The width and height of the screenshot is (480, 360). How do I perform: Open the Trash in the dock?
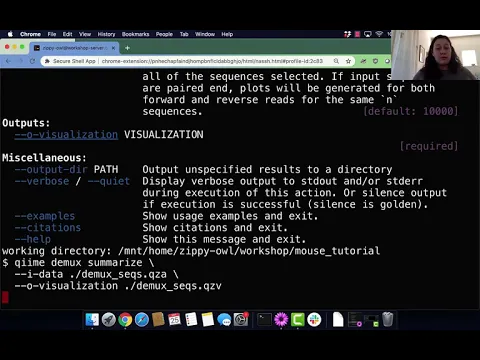(x=388, y=320)
